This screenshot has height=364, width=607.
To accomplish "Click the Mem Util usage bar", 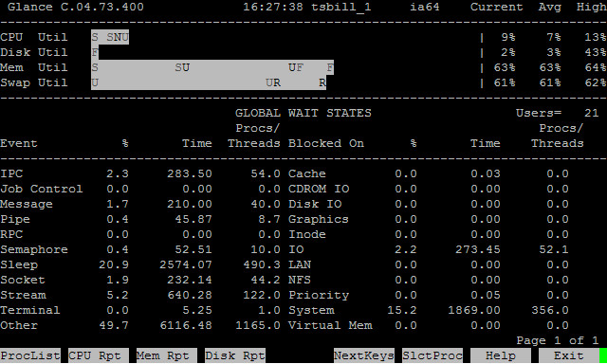I will (212, 67).
